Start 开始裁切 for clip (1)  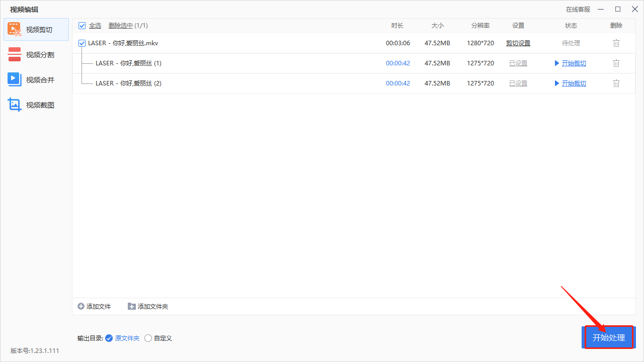[x=574, y=63]
